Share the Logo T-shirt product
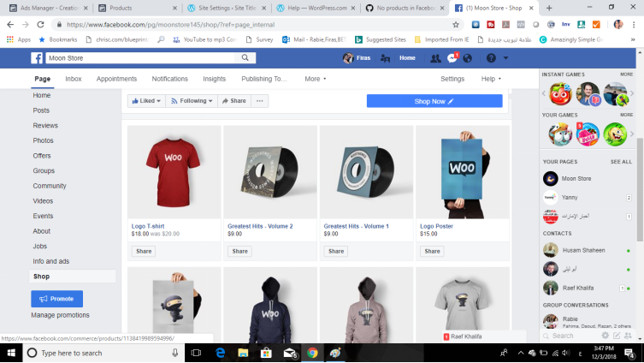644x363 pixels. (144, 251)
